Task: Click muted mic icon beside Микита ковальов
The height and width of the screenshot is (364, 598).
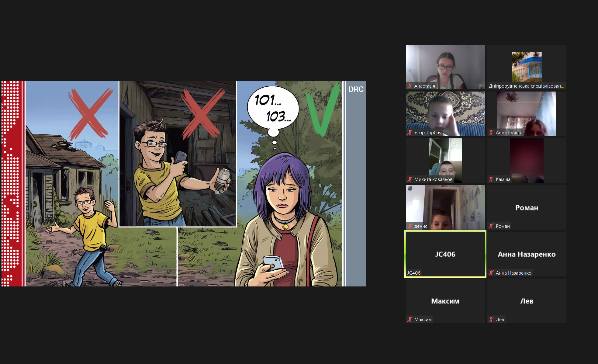Action: (410, 179)
